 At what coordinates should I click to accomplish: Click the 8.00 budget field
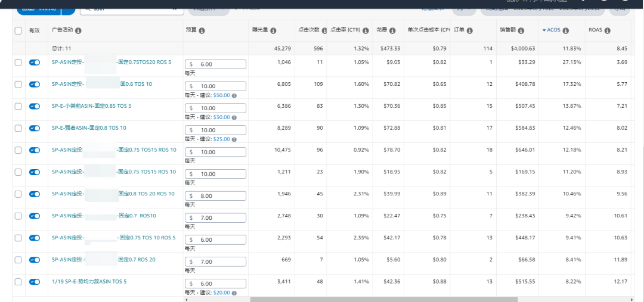(216, 196)
